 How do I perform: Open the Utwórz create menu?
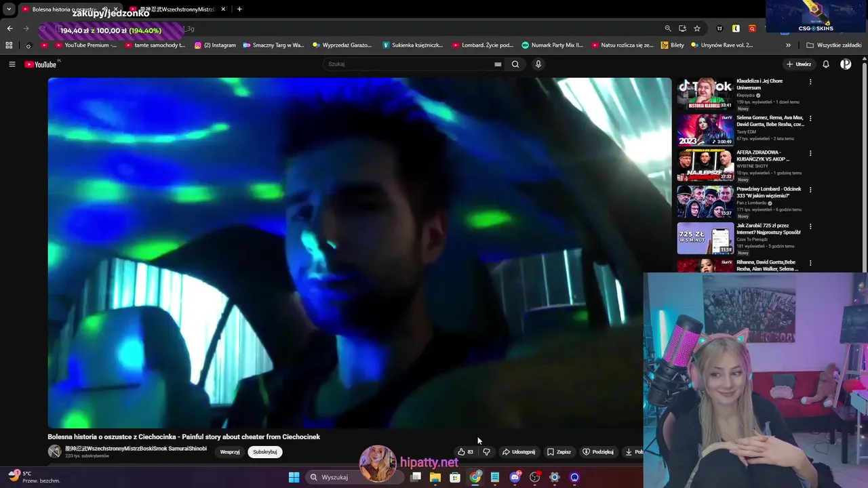(x=799, y=64)
